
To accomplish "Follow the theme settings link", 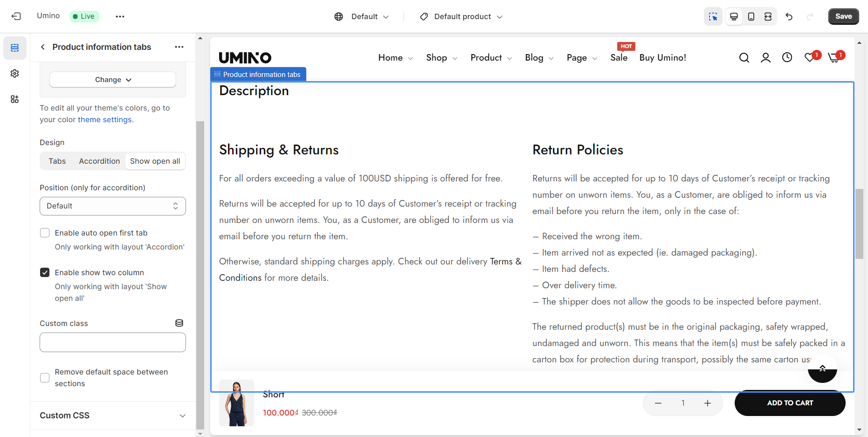I will pyautogui.click(x=104, y=120).
